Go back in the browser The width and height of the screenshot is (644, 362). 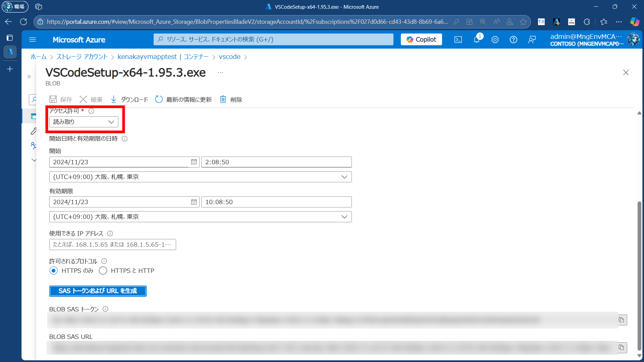coord(8,22)
